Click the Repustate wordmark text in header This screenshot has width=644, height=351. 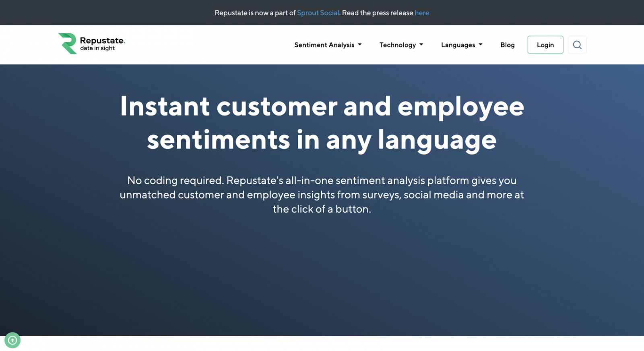tap(102, 40)
